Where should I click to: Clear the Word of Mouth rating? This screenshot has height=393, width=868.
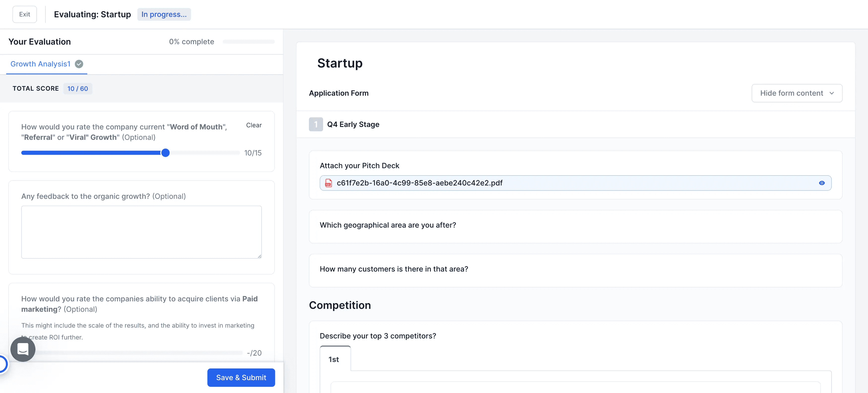254,125
